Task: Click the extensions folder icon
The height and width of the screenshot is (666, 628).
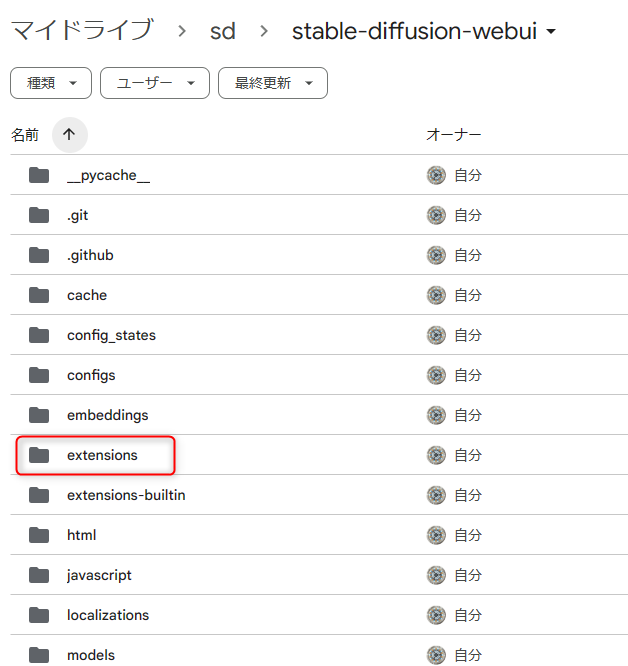Action: pyautogui.click(x=39, y=455)
